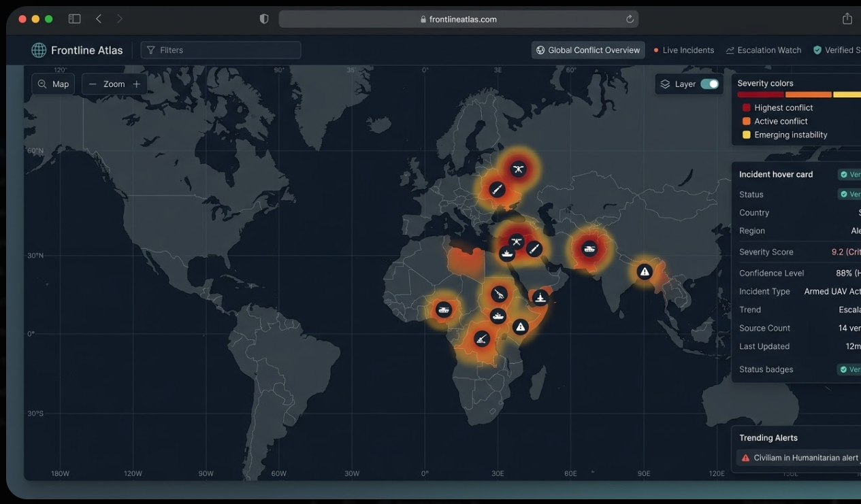Open the Filters field
Screen dimensions: 861x504
tap(221, 50)
